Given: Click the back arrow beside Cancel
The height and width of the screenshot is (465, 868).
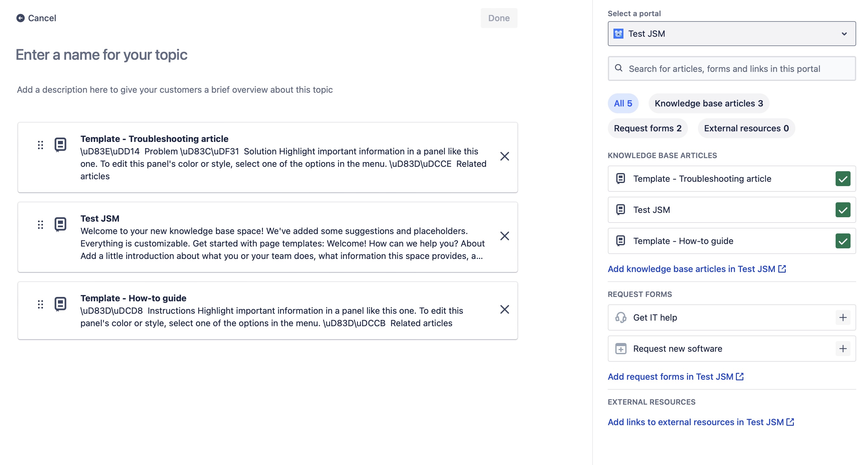Looking at the screenshot, I should [21, 18].
